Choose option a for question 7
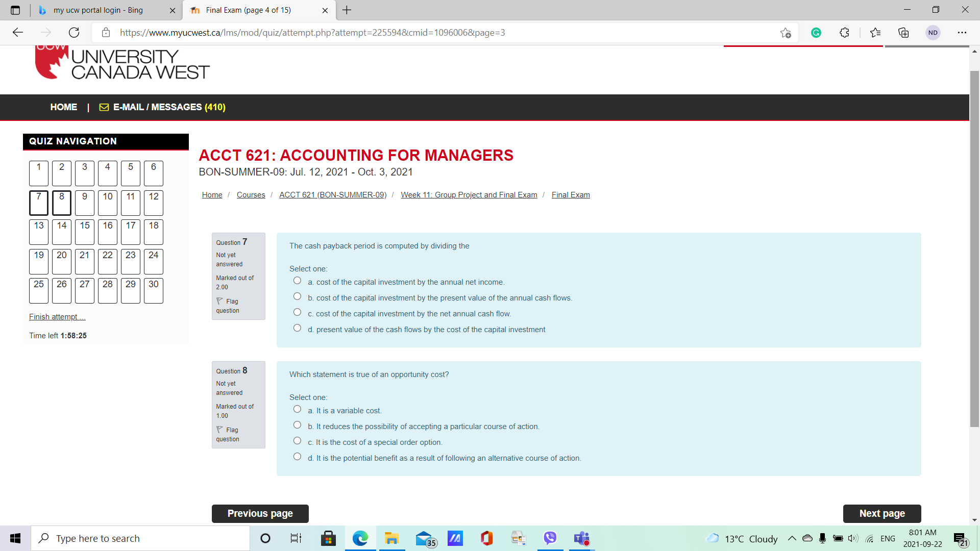 tap(297, 281)
